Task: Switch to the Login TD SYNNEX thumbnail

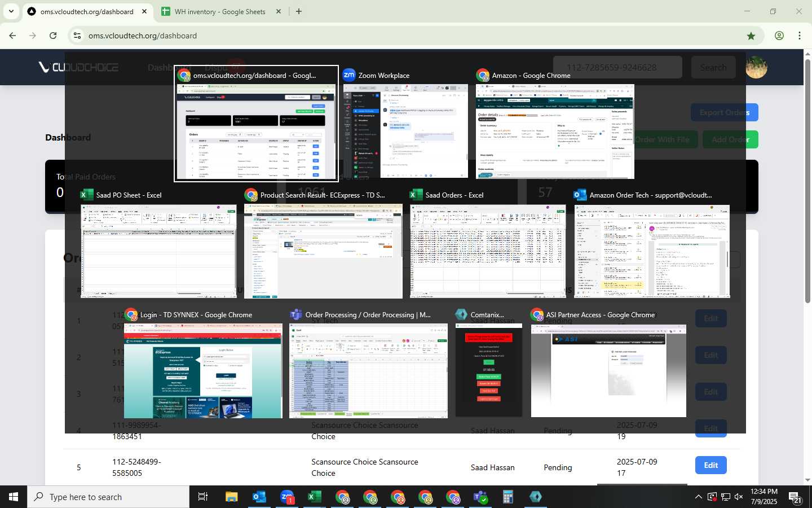Action: pos(203,371)
